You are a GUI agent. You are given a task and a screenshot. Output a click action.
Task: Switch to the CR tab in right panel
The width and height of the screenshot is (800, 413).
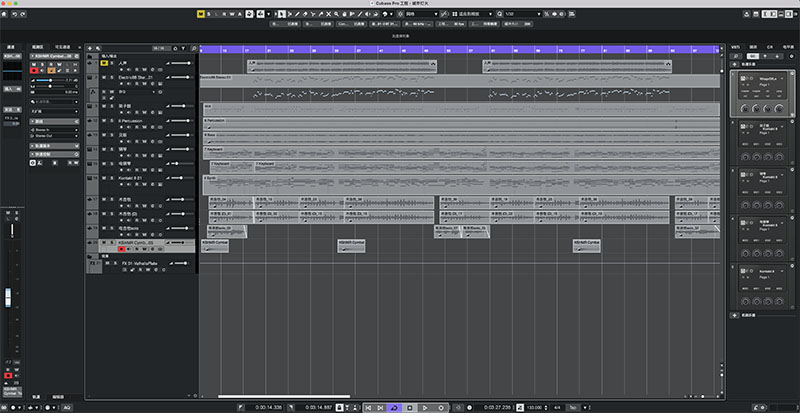pyautogui.click(x=770, y=46)
